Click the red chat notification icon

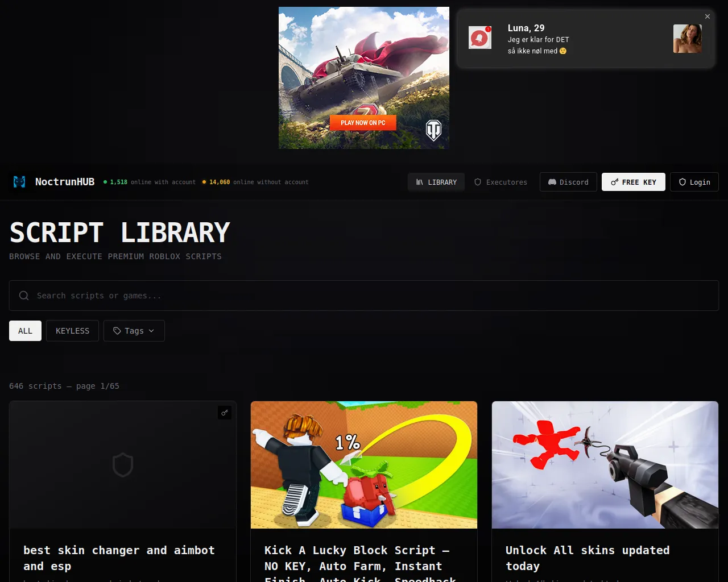(x=480, y=38)
